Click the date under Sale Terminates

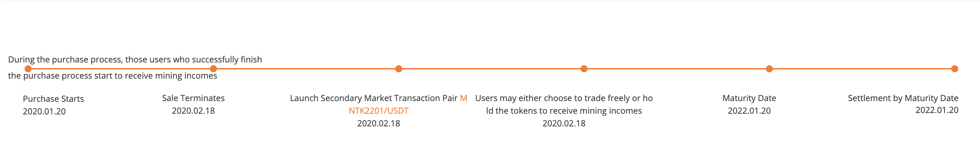point(193,111)
